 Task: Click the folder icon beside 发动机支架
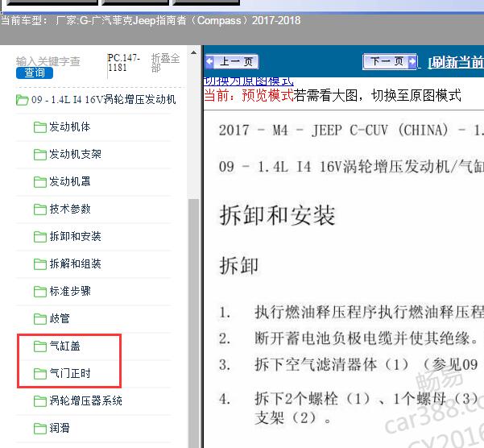click(x=39, y=155)
